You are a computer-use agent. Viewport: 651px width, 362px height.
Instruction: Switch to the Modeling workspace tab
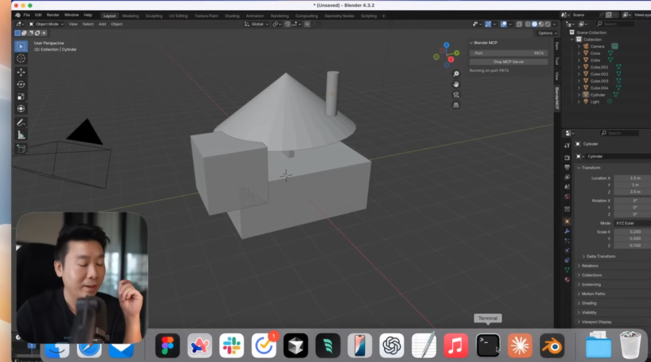[x=130, y=16]
